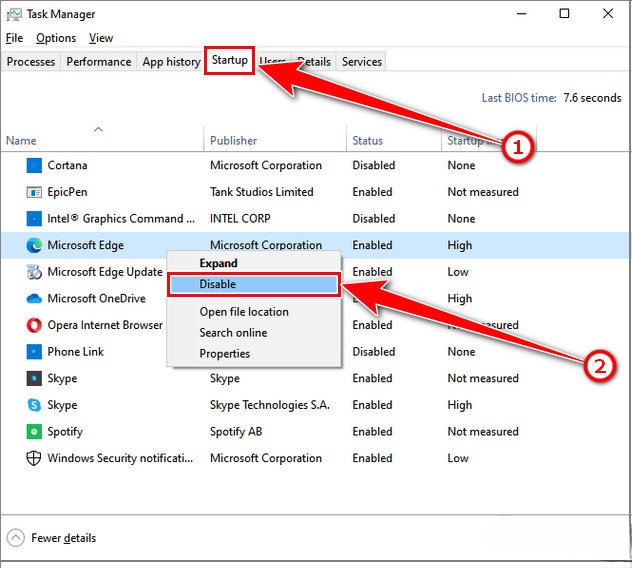Select the Startup tab
This screenshot has height=568, width=632.
coord(230,60)
